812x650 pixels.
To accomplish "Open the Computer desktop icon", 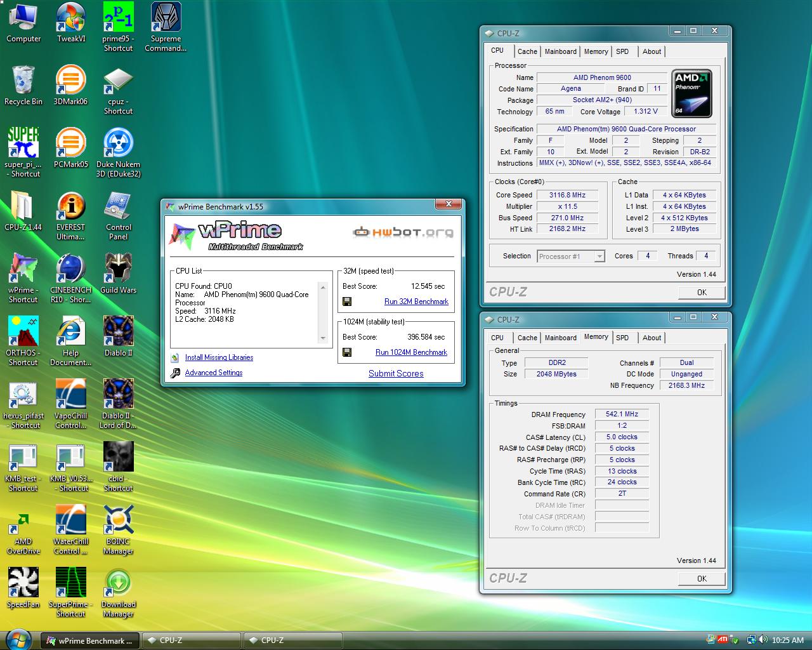I will pos(23,23).
